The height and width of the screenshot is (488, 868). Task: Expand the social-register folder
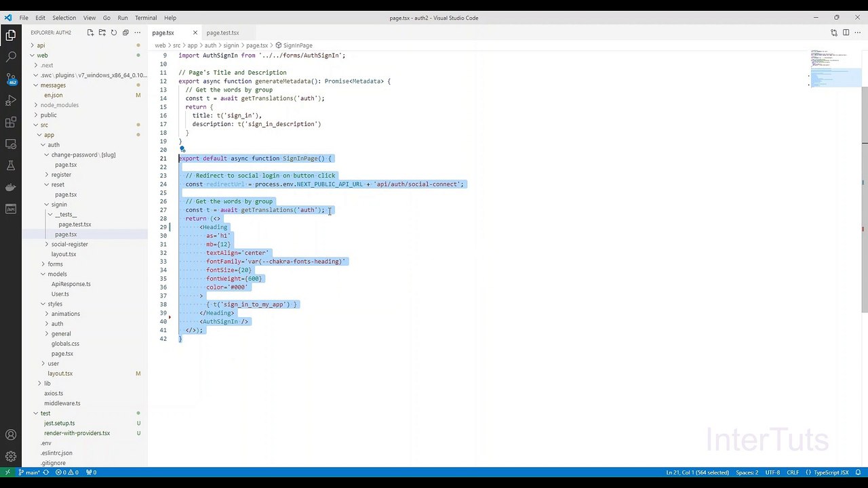point(69,244)
